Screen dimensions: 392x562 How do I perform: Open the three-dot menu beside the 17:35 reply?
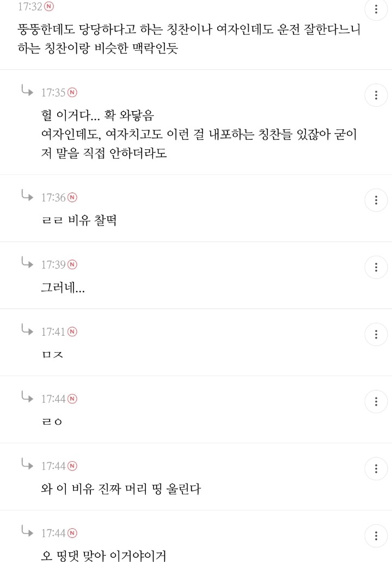(x=376, y=95)
